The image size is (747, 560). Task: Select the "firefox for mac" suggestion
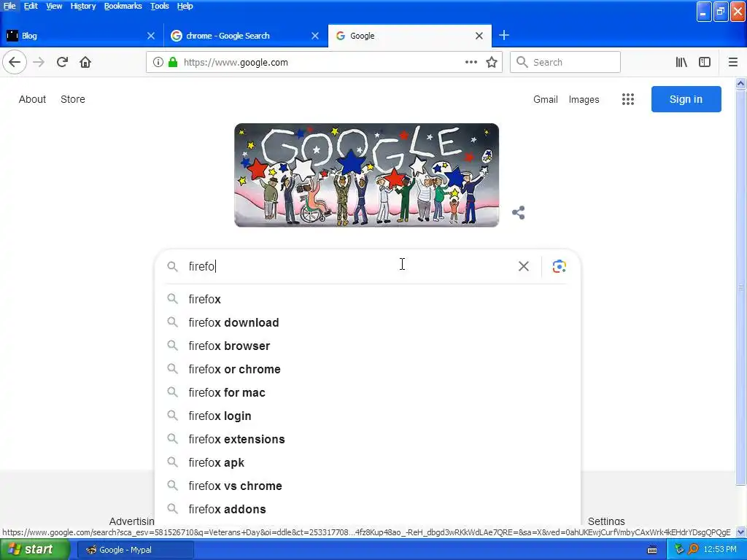[x=368, y=392]
